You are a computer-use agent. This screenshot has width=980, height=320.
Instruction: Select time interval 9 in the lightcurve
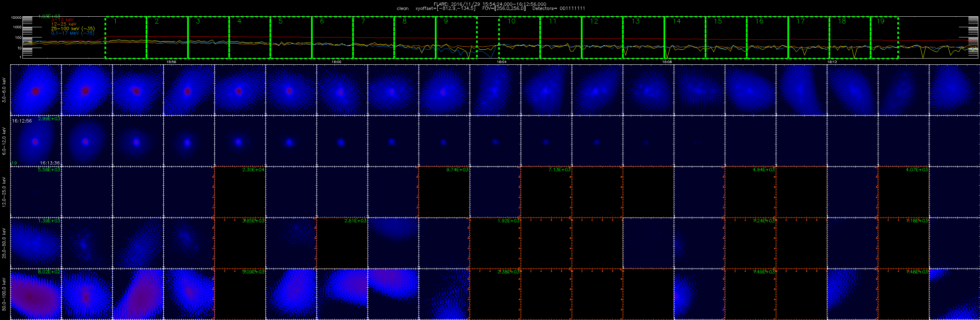(456, 38)
